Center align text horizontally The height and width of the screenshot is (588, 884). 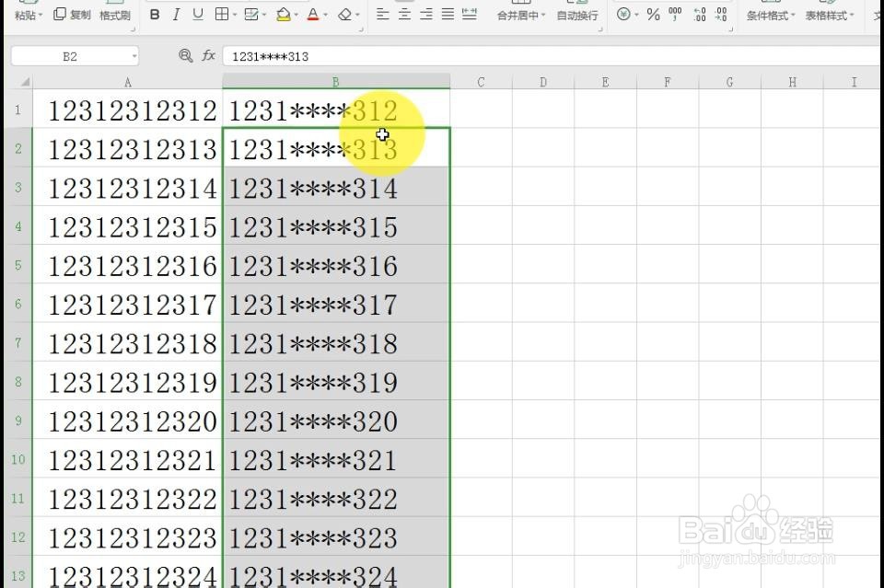click(x=404, y=15)
